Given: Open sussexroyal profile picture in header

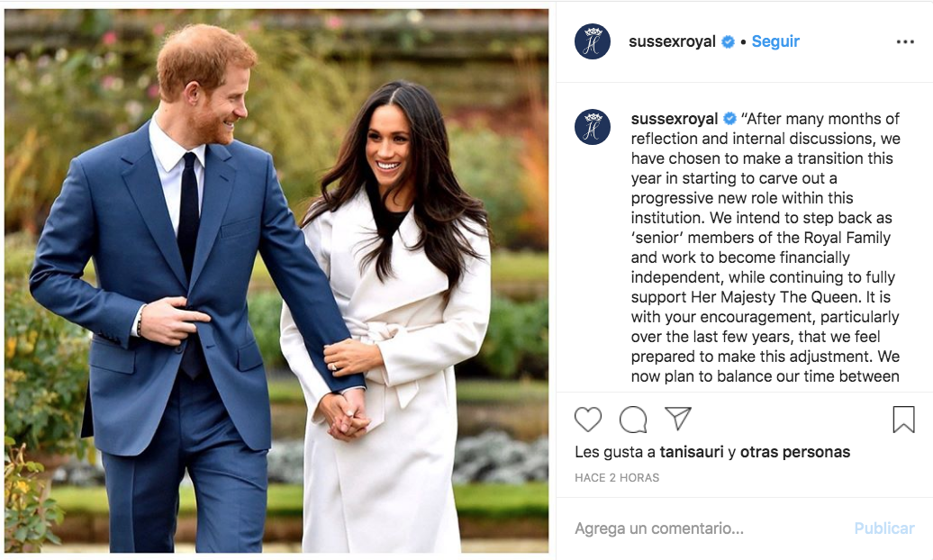Looking at the screenshot, I should [x=592, y=41].
